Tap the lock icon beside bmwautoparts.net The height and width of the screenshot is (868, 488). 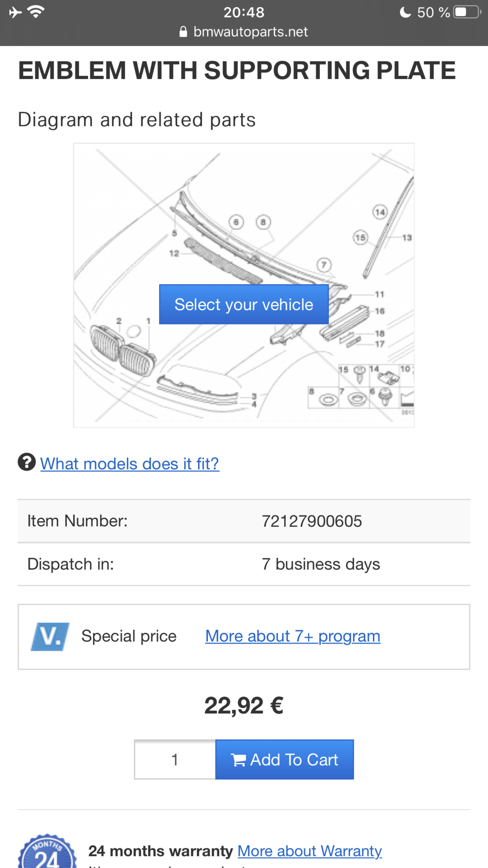coord(183,32)
